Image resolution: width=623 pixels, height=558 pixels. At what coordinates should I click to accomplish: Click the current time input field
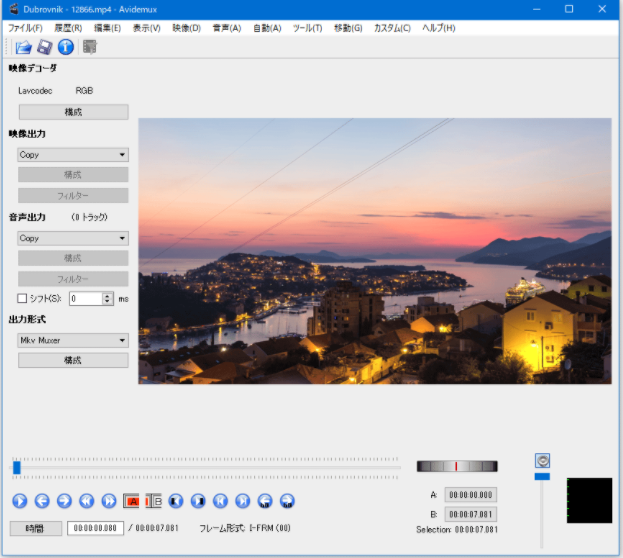point(95,528)
